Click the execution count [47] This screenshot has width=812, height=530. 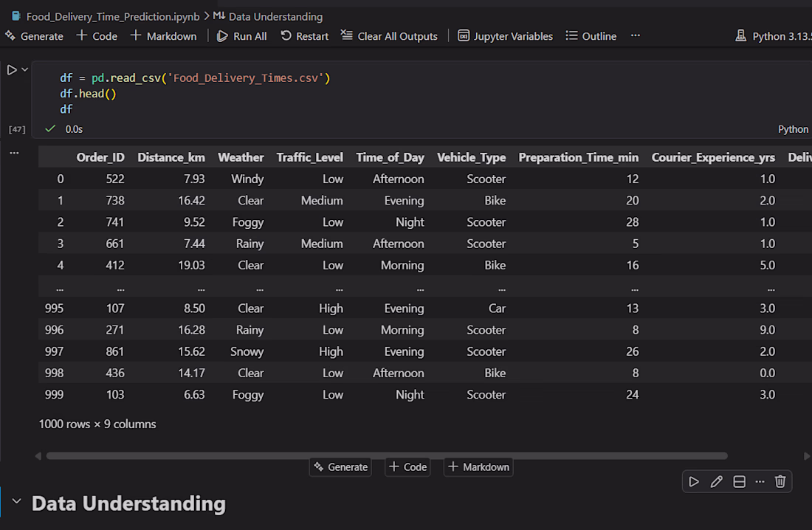coord(17,129)
